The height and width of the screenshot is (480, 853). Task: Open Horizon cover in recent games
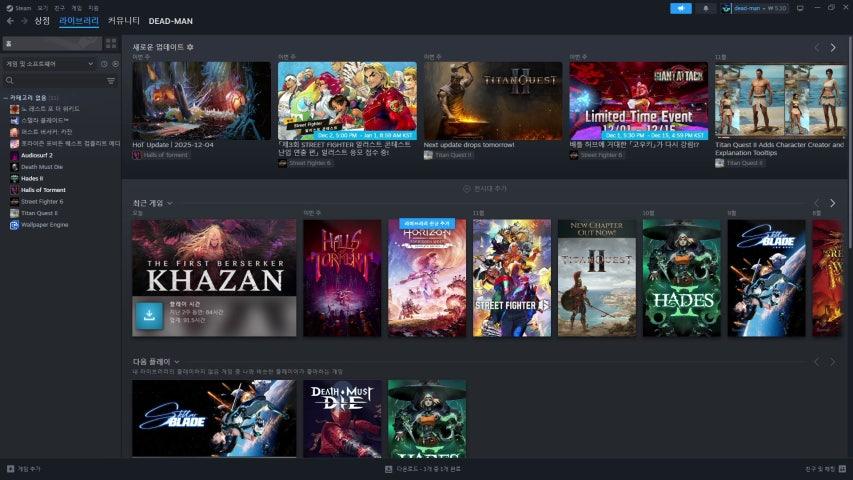tap(427, 278)
